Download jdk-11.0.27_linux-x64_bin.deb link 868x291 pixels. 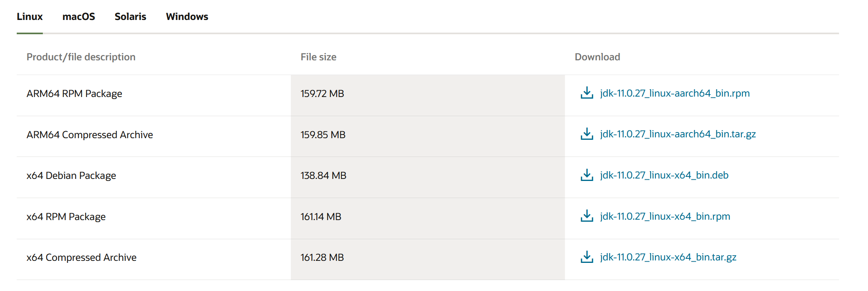(664, 175)
